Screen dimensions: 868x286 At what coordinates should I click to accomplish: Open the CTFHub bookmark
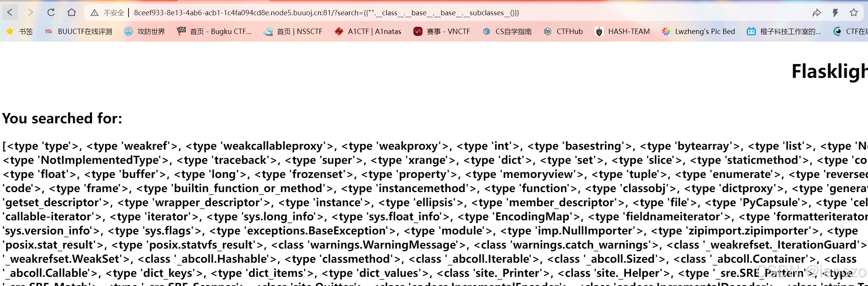pyautogui.click(x=563, y=31)
